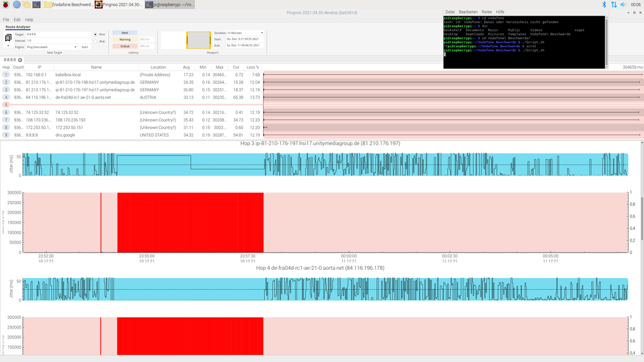Open the Raspberry Pi main menu
The height and width of the screenshot is (362, 644).
click(6, 5)
